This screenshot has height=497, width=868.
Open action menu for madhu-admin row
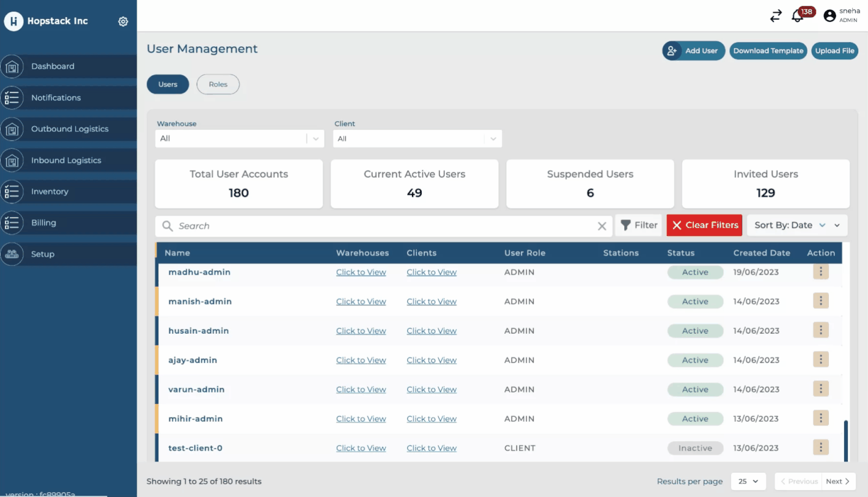pos(820,272)
